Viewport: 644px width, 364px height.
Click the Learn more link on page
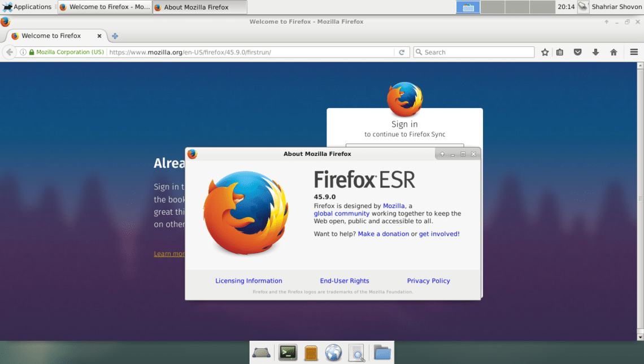click(x=169, y=253)
